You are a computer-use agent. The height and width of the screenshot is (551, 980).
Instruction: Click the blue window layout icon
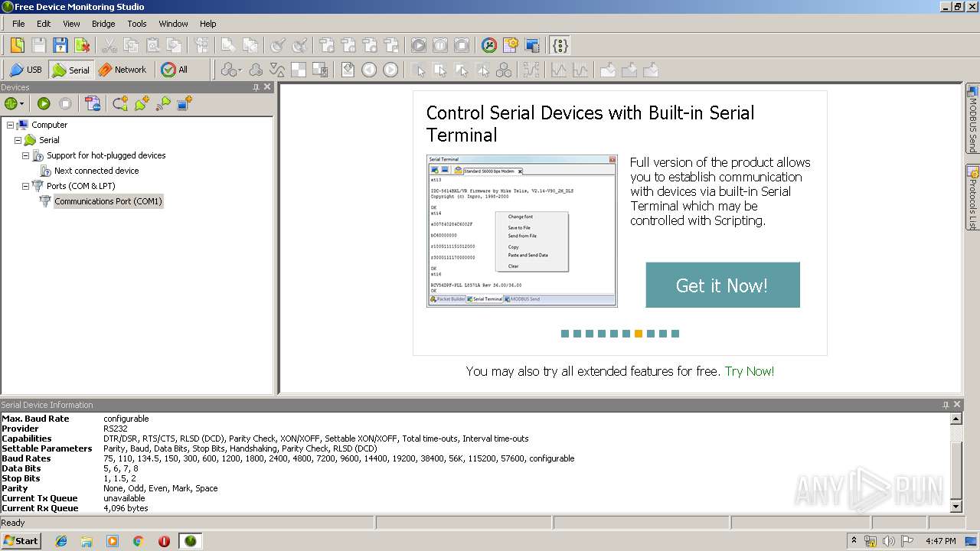(x=532, y=45)
